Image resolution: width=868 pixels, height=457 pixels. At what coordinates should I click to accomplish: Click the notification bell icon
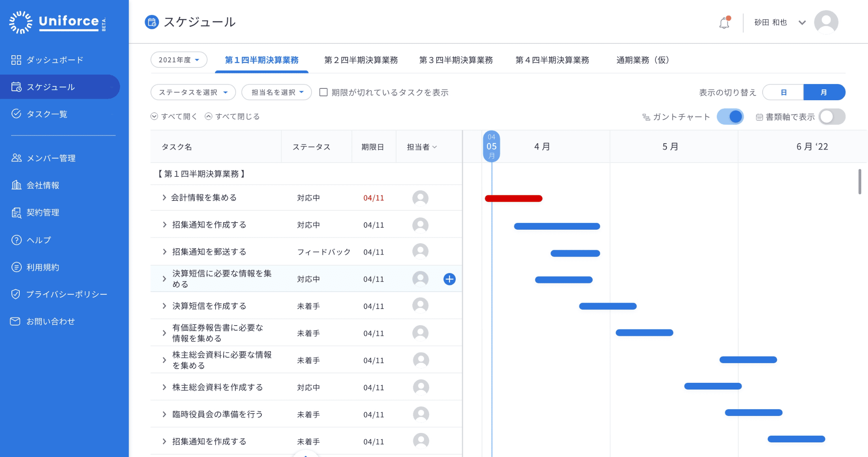(724, 23)
